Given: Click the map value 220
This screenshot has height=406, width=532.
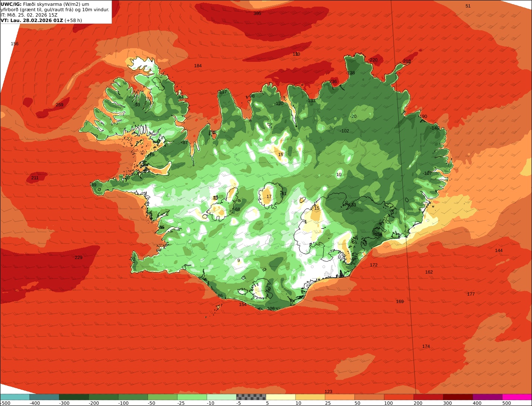Looking at the screenshot, I should [x=374, y=60].
